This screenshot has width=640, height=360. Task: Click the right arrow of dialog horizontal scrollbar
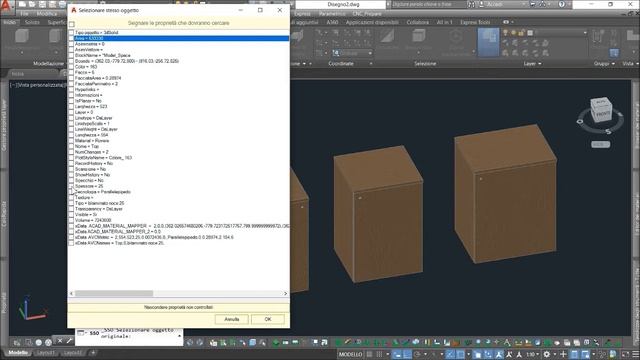285,293
